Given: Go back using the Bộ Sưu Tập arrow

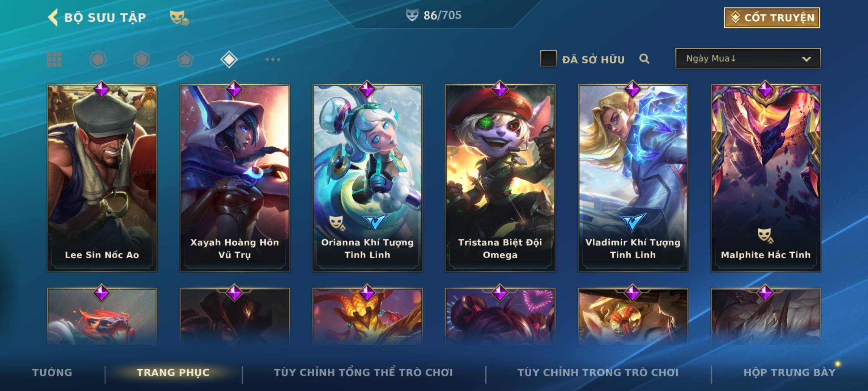Looking at the screenshot, I should pos(53,18).
